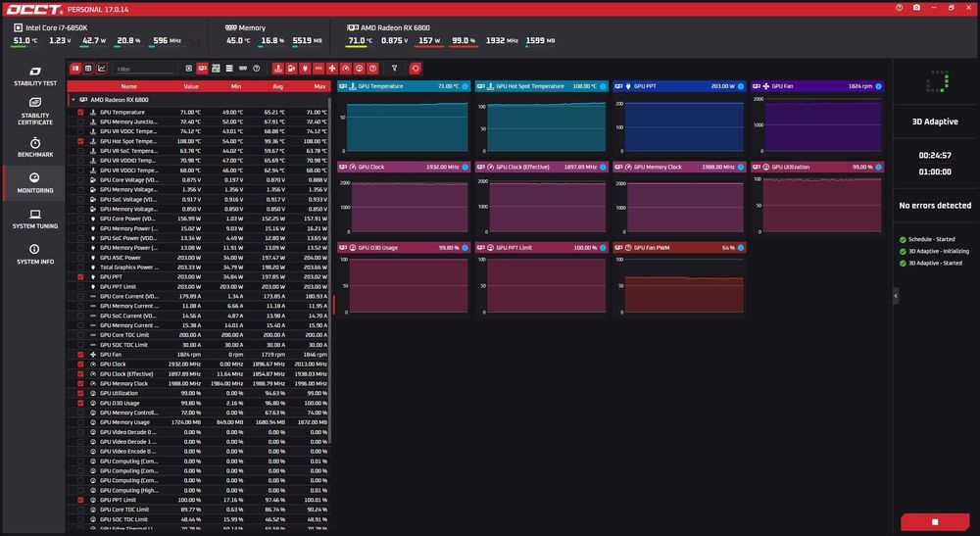Uncheck the GPU Temperature row checkbox
The width and height of the screenshot is (980, 536).
pyautogui.click(x=80, y=112)
